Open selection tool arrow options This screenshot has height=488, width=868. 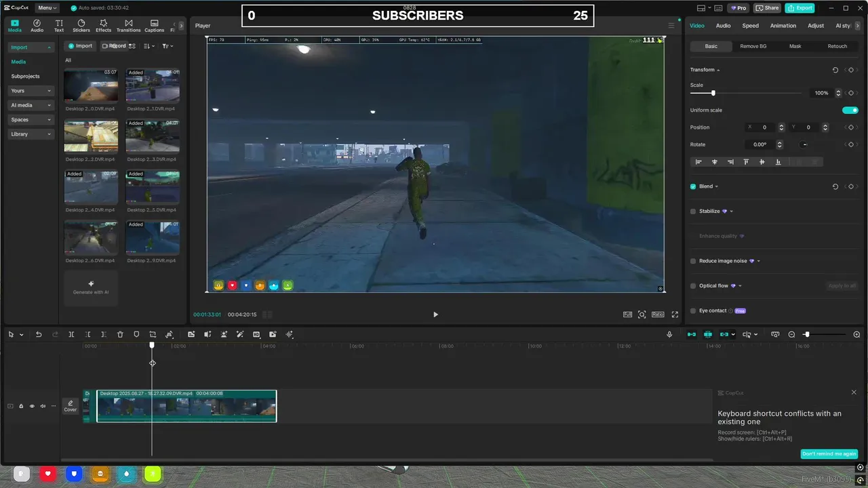22,335
